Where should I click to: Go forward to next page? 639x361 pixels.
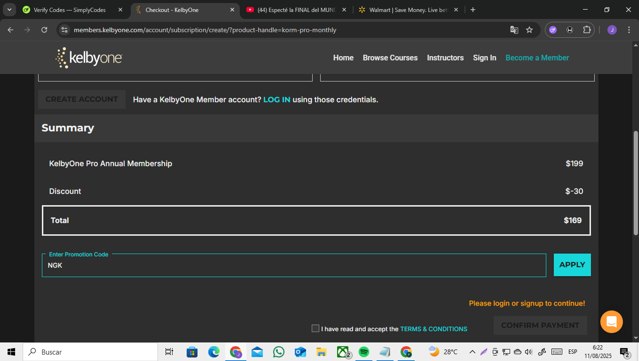tap(27, 30)
